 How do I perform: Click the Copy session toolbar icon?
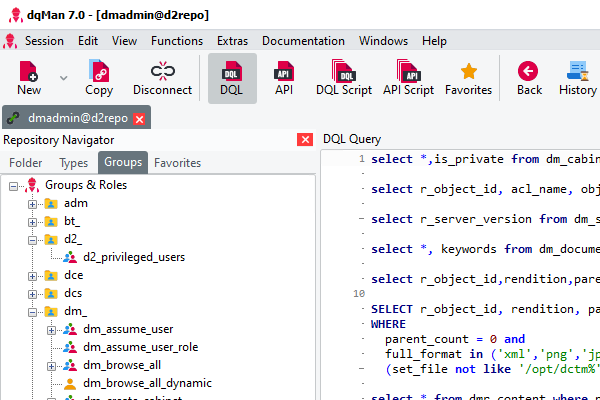[99, 71]
